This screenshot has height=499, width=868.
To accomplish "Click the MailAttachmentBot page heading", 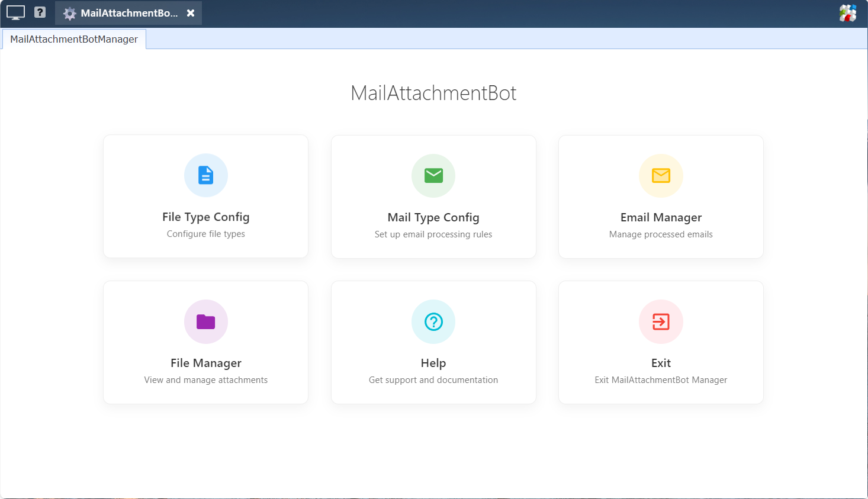I will pyautogui.click(x=433, y=93).
